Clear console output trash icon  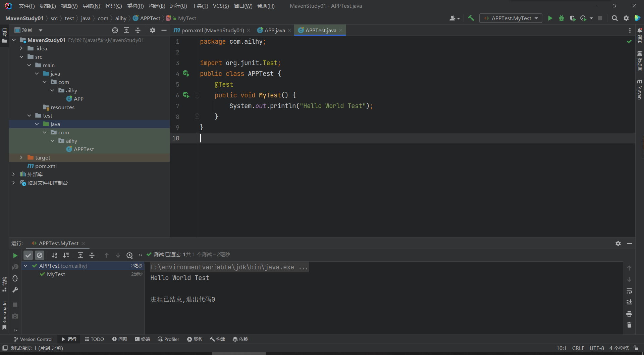(x=629, y=325)
